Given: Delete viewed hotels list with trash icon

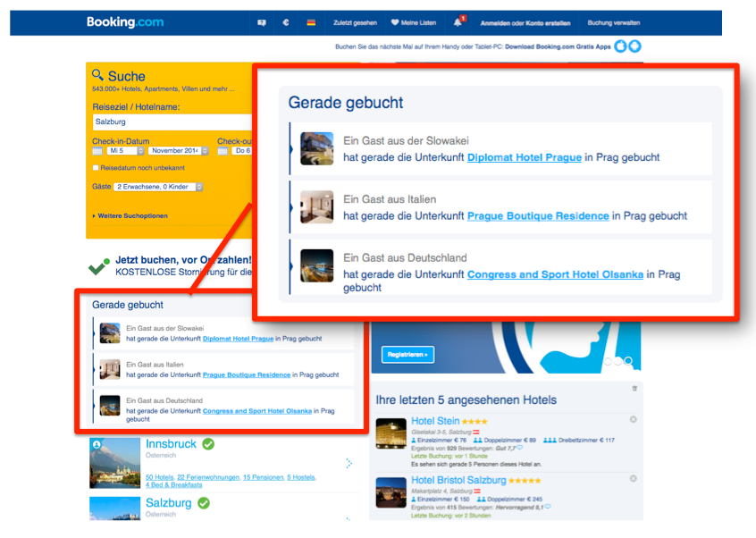Looking at the screenshot, I should coord(634,389).
